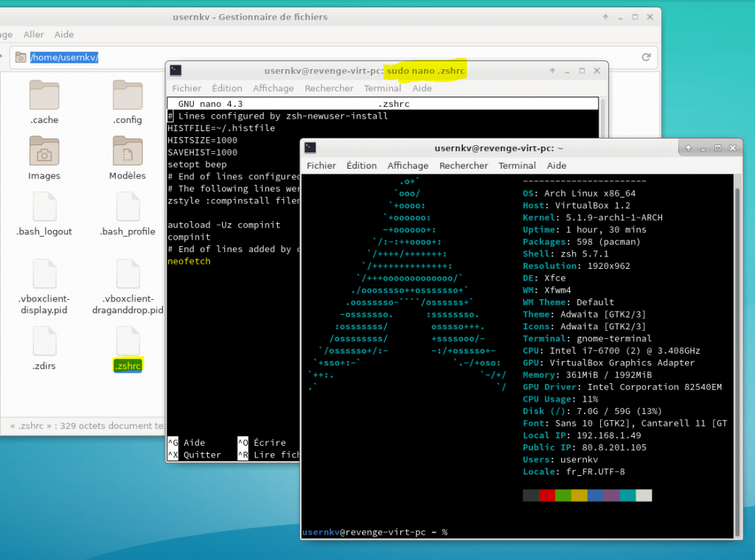This screenshot has height=560, width=755.
Task: Click the 'Local IP: 192.168.1.49' line
Action: (x=582, y=435)
